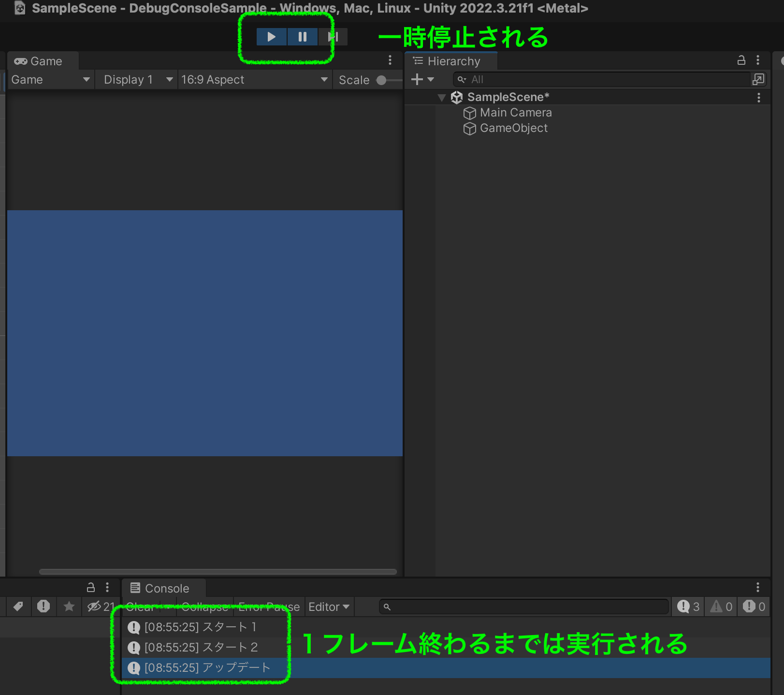784x695 pixels.
Task: Open the Game view three-dots menu
Action: pos(390,60)
